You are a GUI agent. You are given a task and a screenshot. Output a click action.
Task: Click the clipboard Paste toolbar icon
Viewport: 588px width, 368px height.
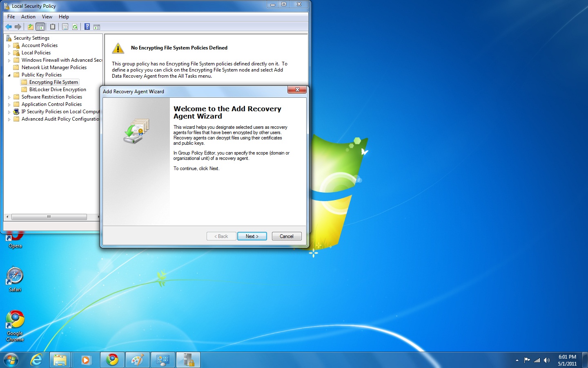tap(53, 27)
